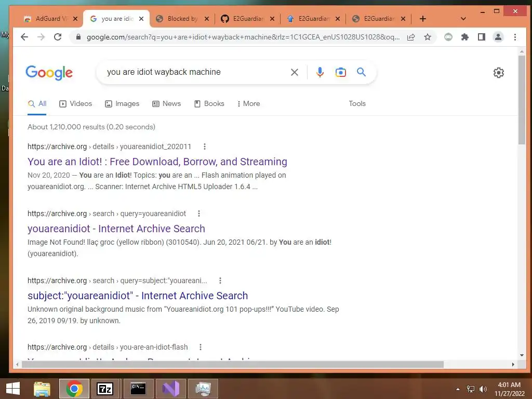This screenshot has width=532, height=399.
Task: Show News search results
Action: click(167, 103)
